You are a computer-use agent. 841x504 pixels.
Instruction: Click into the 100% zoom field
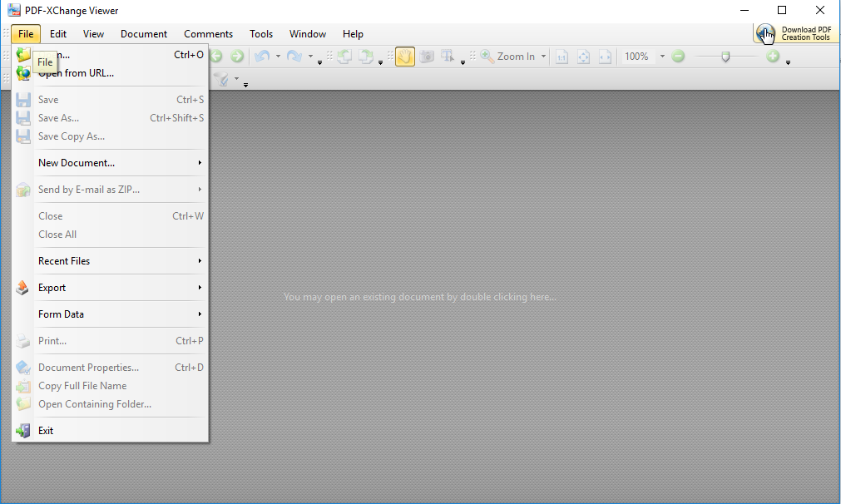click(636, 57)
